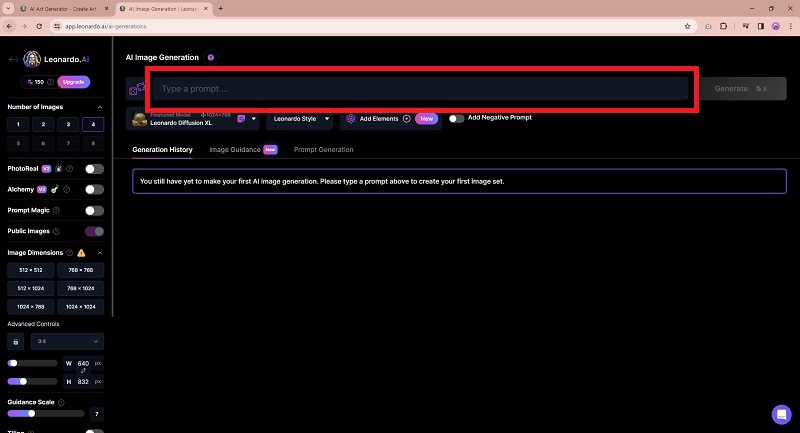Screen dimensions: 800x433
Task: Switch to the Generation History tab
Action: pos(162,149)
